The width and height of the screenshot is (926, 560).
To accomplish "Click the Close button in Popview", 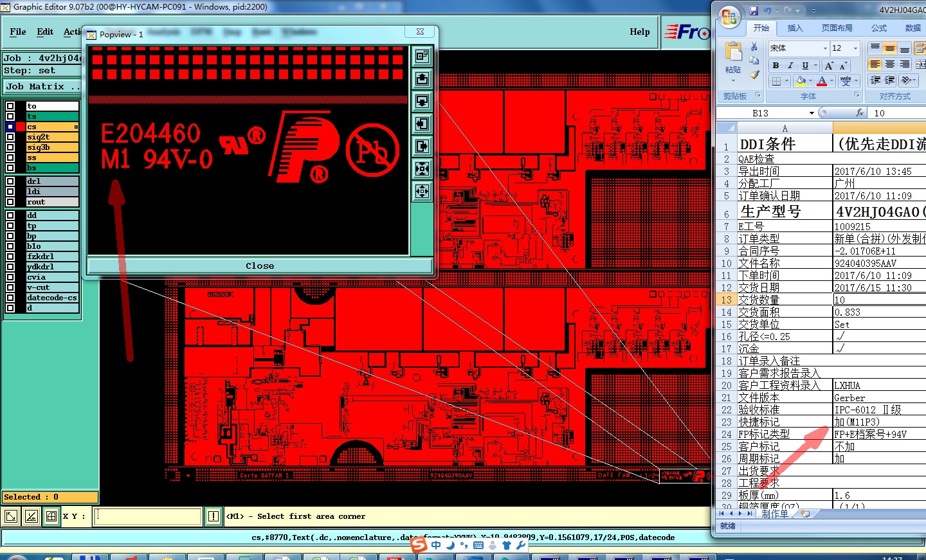I will pyautogui.click(x=260, y=266).
